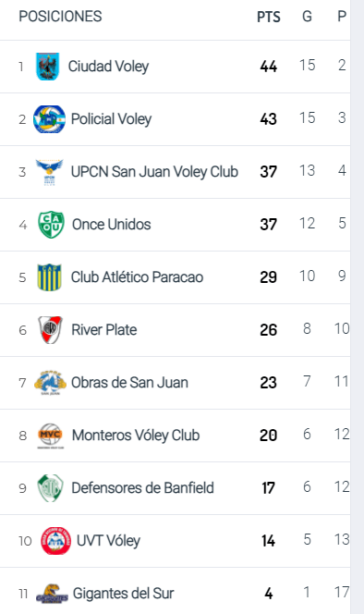Open the Defensores de Banfield crest
Image resolution: width=364 pixels, height=614 pixels.
[x=50, y=488]
